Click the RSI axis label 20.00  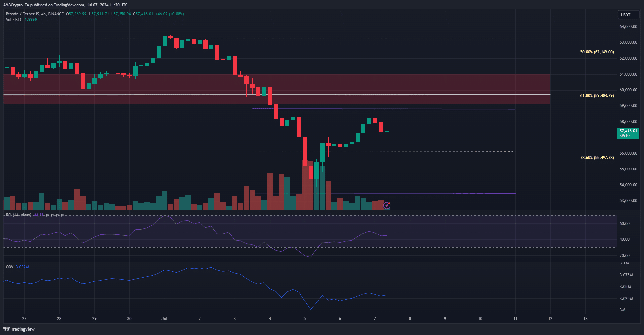pos(625,256)
